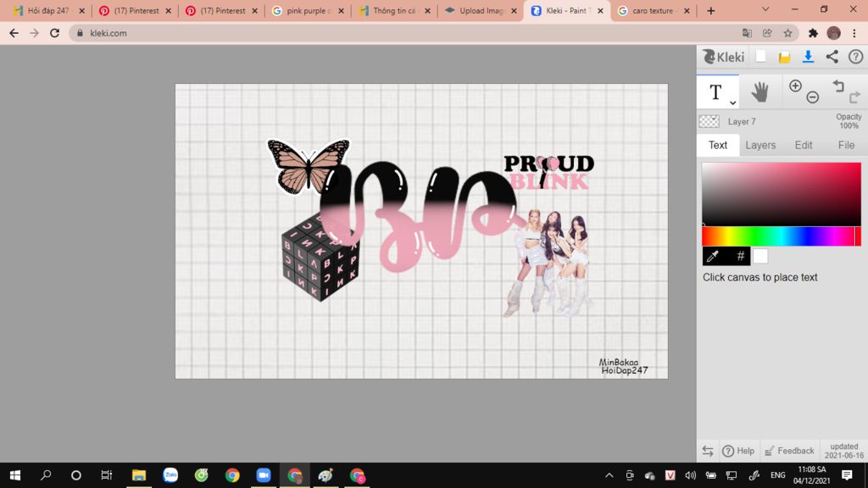
Task: Open the Chrome profile avatar
Action: point(833,33)
